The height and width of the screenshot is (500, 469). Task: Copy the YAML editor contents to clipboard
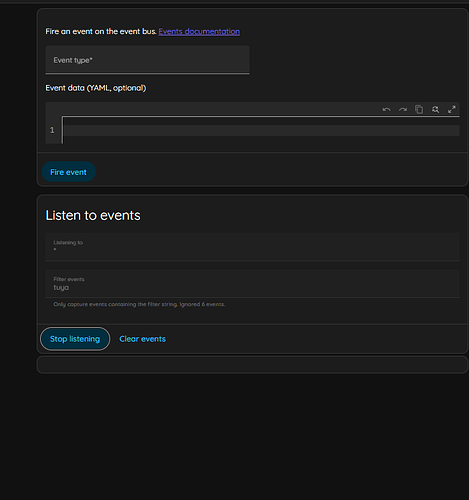[419, 109]
